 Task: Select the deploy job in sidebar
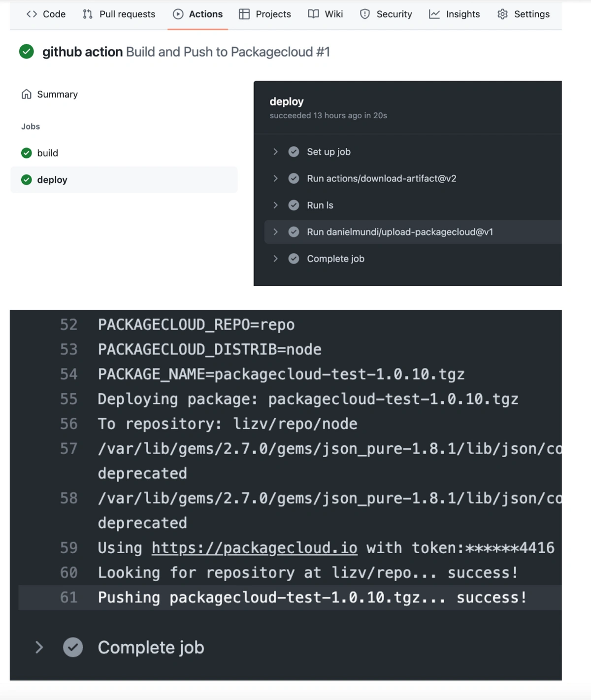pos(52,180)
